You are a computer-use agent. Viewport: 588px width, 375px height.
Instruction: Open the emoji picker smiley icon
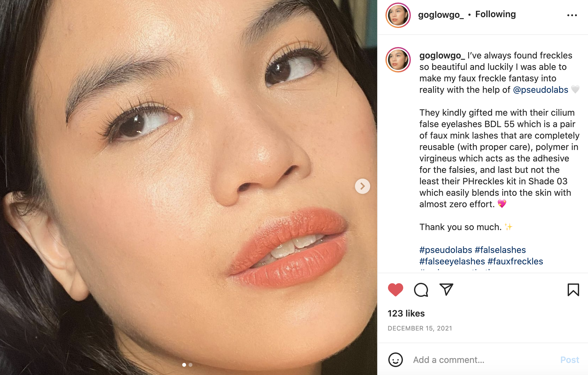(x=396, y=360)
